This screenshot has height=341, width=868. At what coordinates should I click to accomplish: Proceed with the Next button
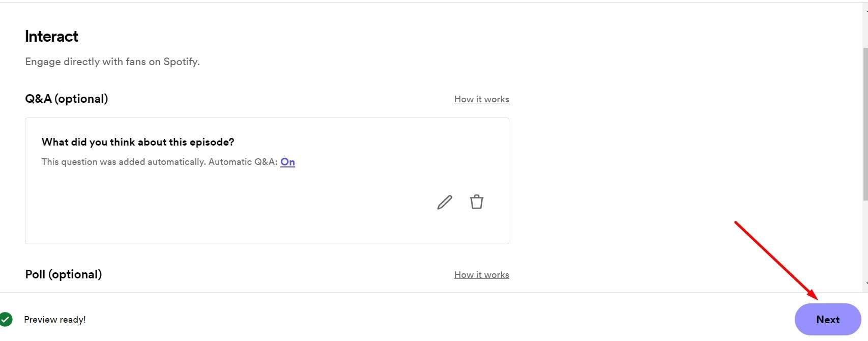click(x=828, y=320)
